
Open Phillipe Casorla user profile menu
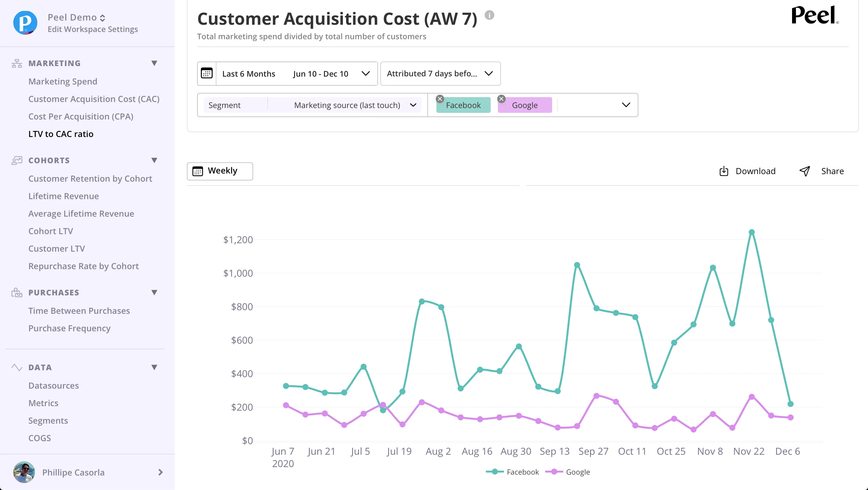[x=87, y=472]
